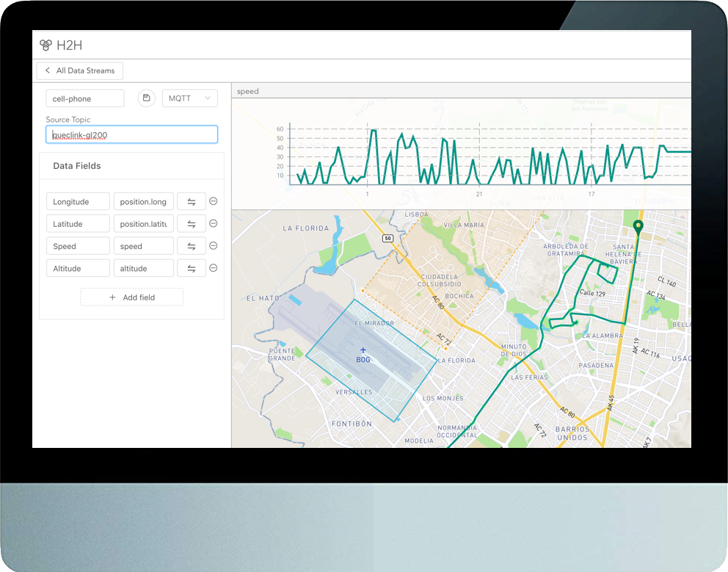Click the BOG airport icon on map
This screenshot has height=572, width=728.
coord(363,350)
